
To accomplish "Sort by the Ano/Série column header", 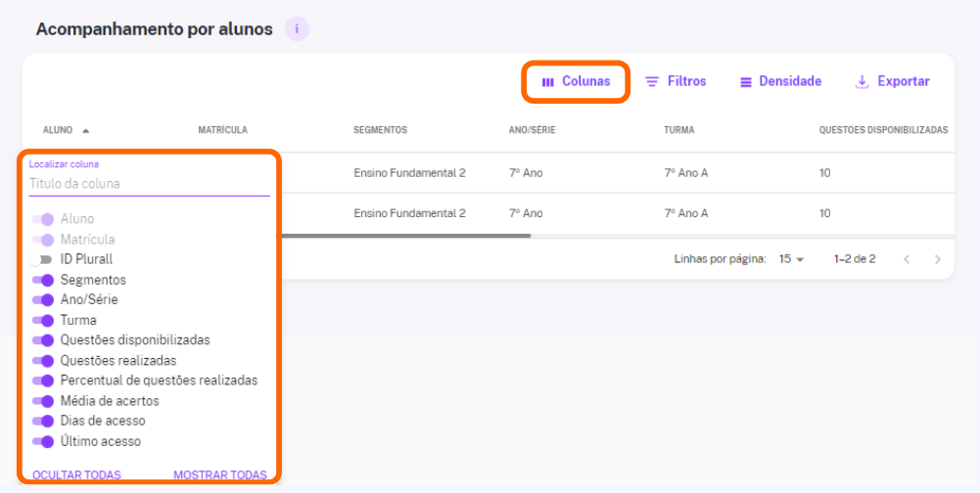I will tap(532, 130).
